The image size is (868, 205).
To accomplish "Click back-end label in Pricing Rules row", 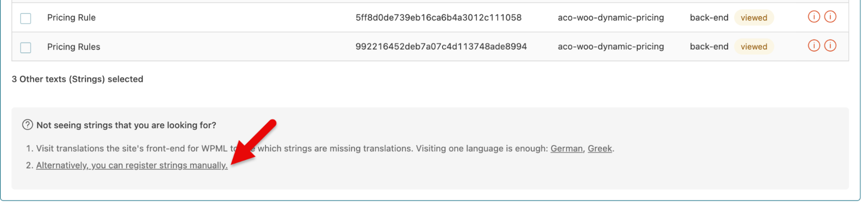I will (709, 47).
